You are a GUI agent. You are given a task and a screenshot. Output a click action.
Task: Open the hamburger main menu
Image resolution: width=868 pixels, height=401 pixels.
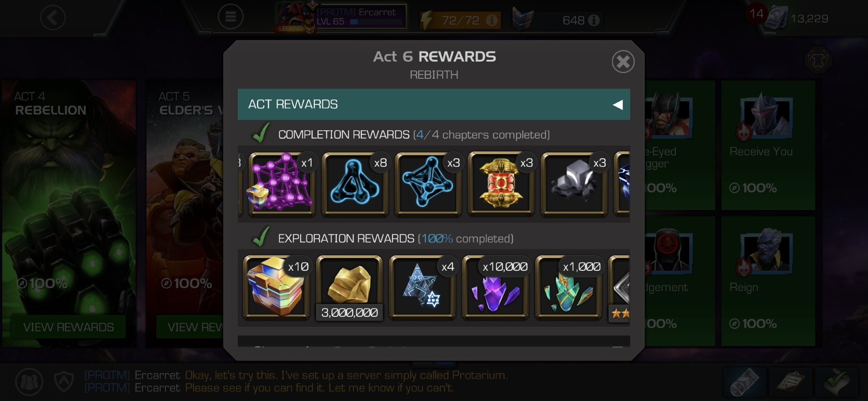tap(231, 17)
